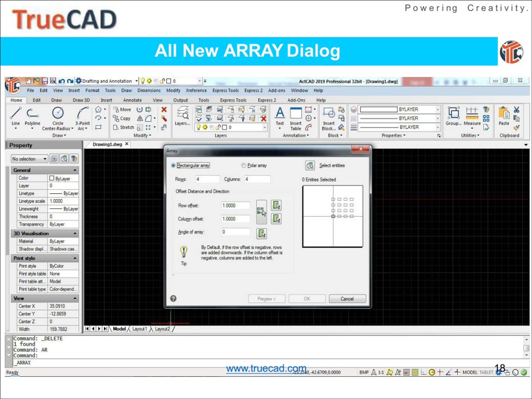Toggle MODEL mode in status bar
Viewport: 532px width, 399px height.
(x=470, y=372)
